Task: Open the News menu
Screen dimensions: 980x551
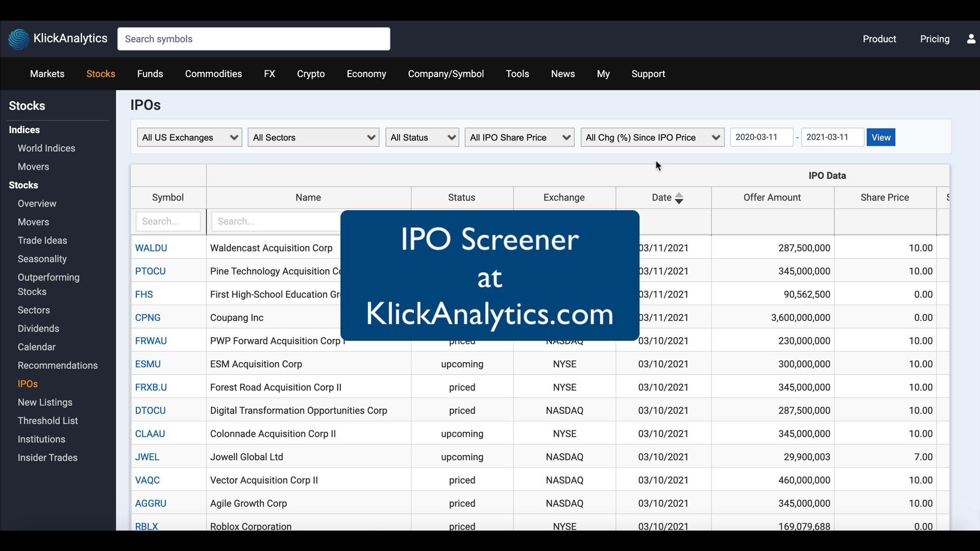Action: pyautogui.click(x=563, y=74)
